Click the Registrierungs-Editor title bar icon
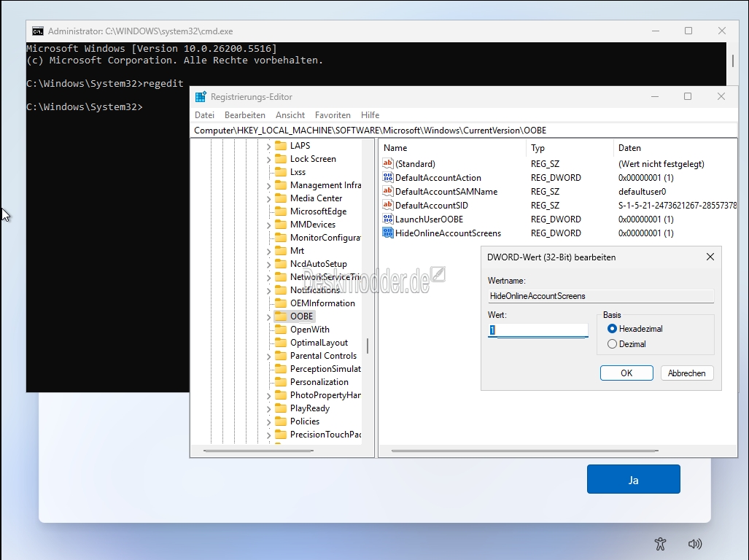This screenshot has height=560, width=749. click(201, 96)
